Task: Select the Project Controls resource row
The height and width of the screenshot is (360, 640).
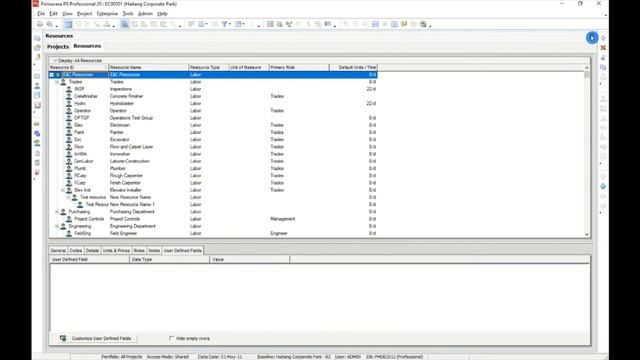Action: coord(213,219)
